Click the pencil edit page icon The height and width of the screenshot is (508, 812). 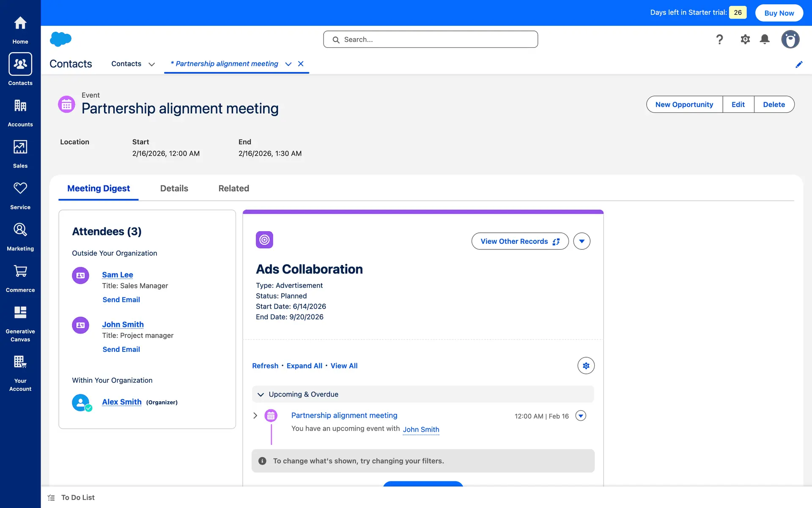click(799, 64)
